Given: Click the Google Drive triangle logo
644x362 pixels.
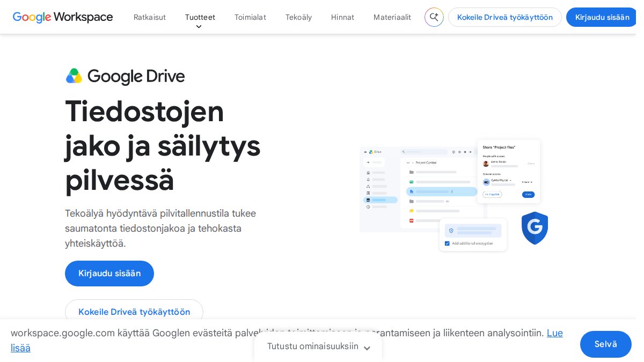Looking at the screenshot, I should click(x=74, y=76).
